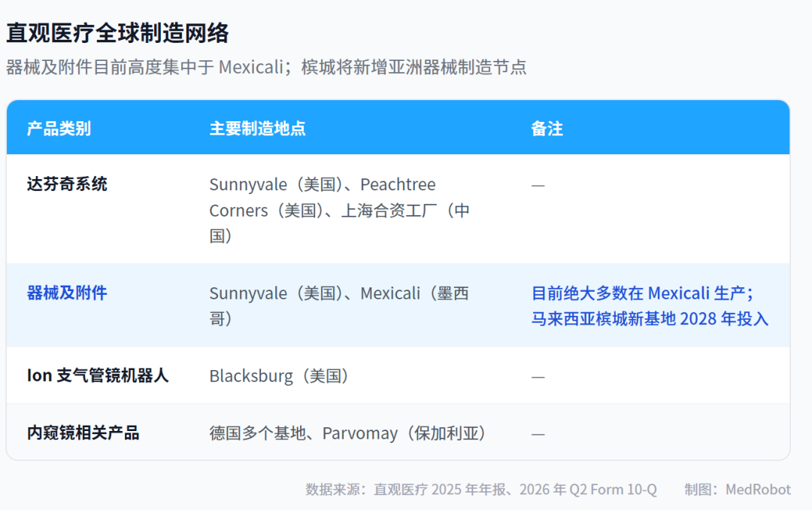Click the 数据来源 footer text
812x510 pixels.
[x=481, y=489]
